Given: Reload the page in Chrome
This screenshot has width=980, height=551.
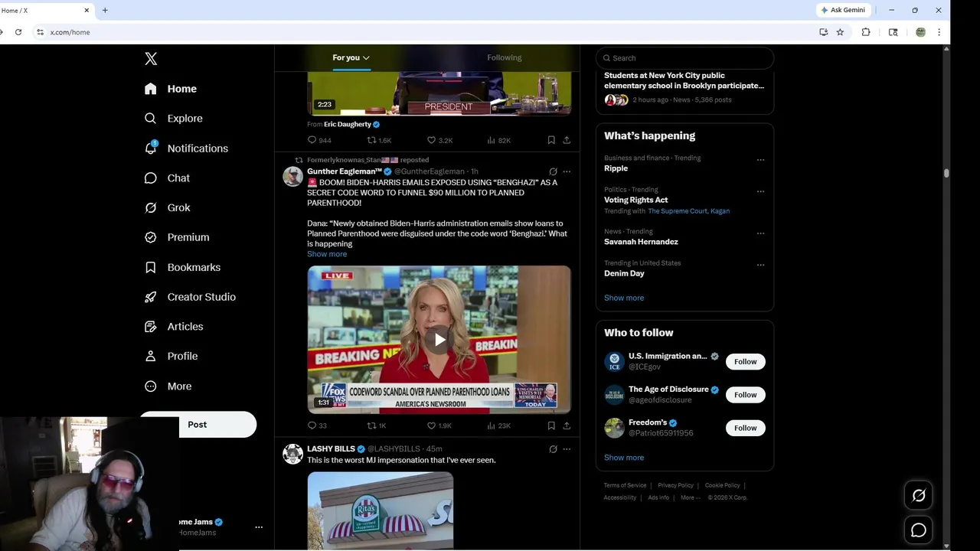Looking at the screenshot, I should (x=18, y=32).
